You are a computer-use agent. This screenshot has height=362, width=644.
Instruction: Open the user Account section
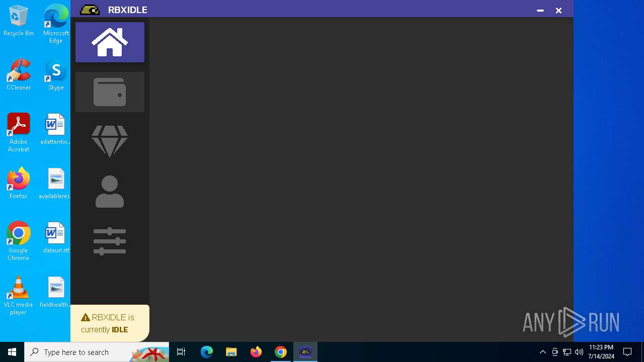pos(110,192)
